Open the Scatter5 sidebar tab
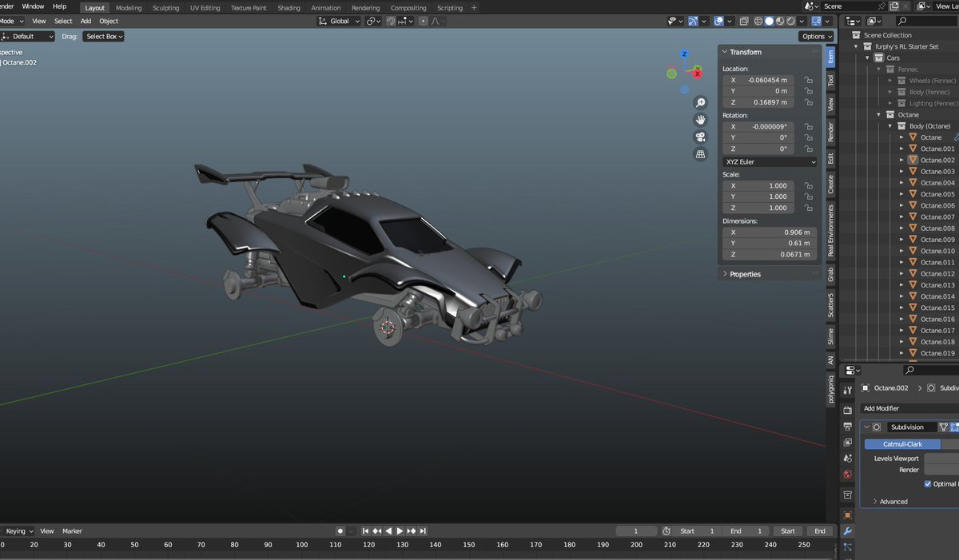 pyautogui.click(x=831, y=304)
